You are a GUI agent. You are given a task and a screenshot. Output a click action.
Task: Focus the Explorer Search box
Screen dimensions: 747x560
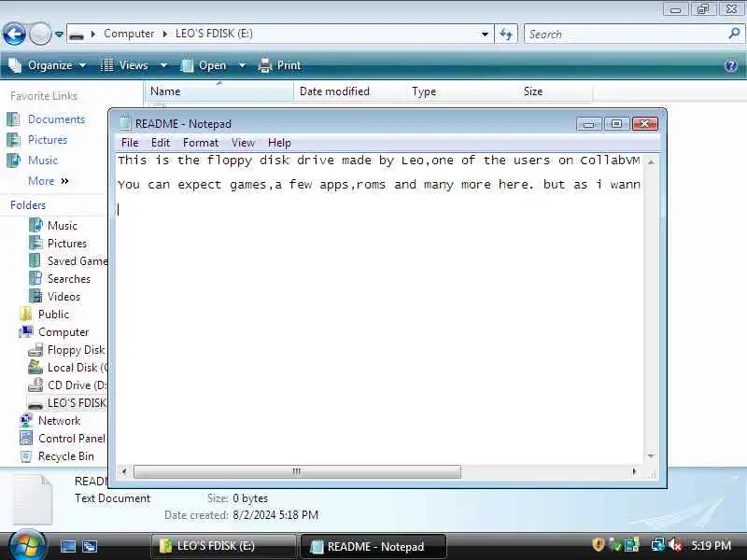[627, 35]
